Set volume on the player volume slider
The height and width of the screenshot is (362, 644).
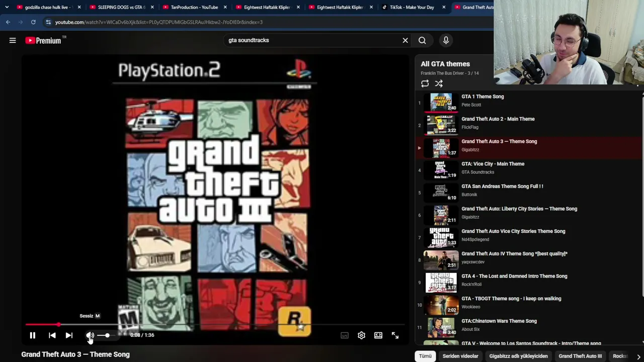click(x=108, y=335)
